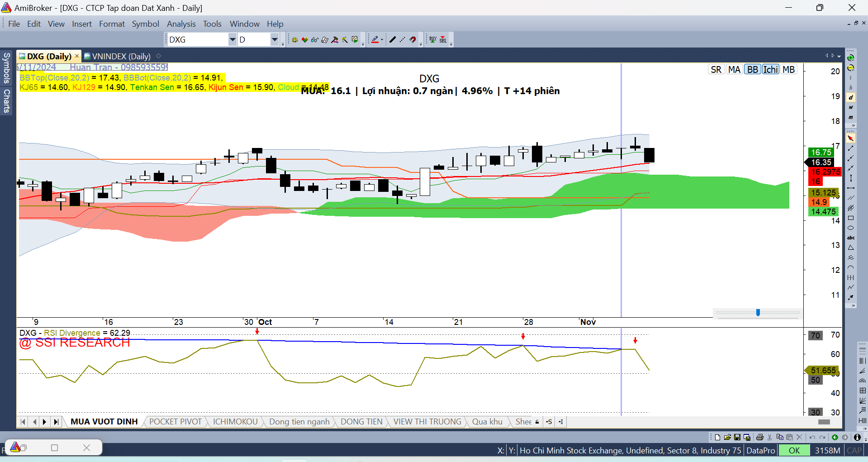Go to last sheet tab button
868x462 pixels.
click(56, 422)
